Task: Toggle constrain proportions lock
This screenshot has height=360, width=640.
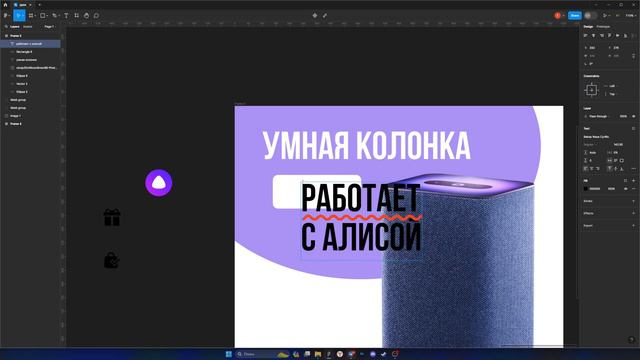Action: point(633,56)
